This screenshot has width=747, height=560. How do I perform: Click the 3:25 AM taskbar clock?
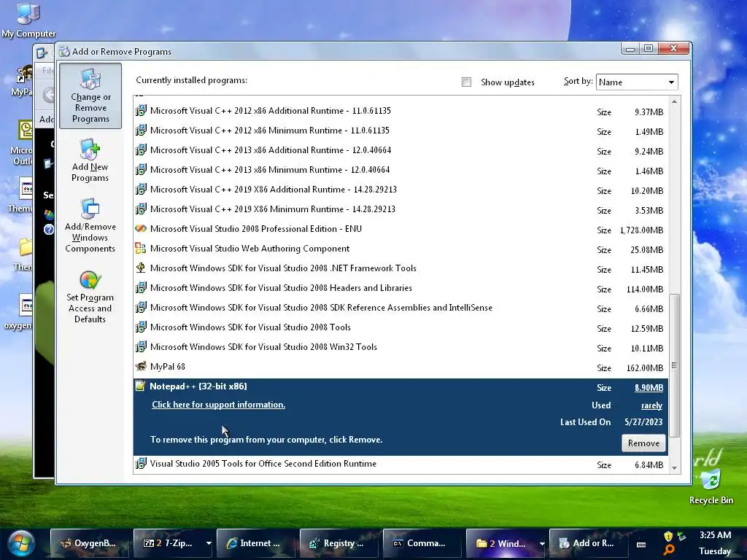(715, 535)
